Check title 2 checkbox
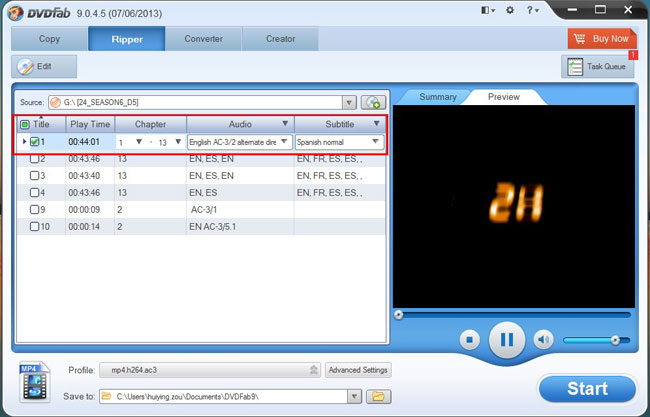 [35, 159]
